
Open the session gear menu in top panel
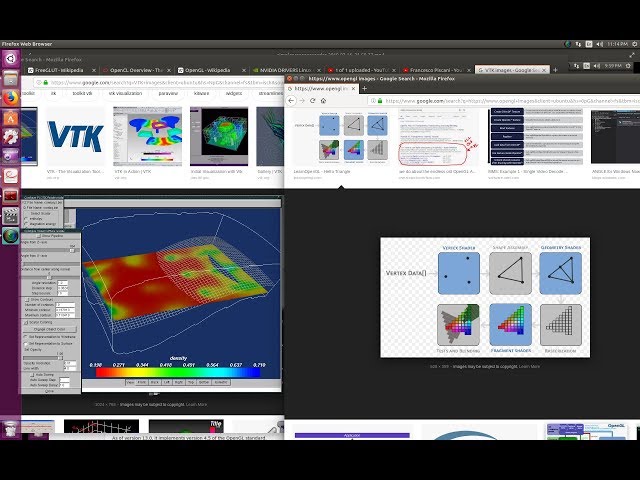point(635,44)
